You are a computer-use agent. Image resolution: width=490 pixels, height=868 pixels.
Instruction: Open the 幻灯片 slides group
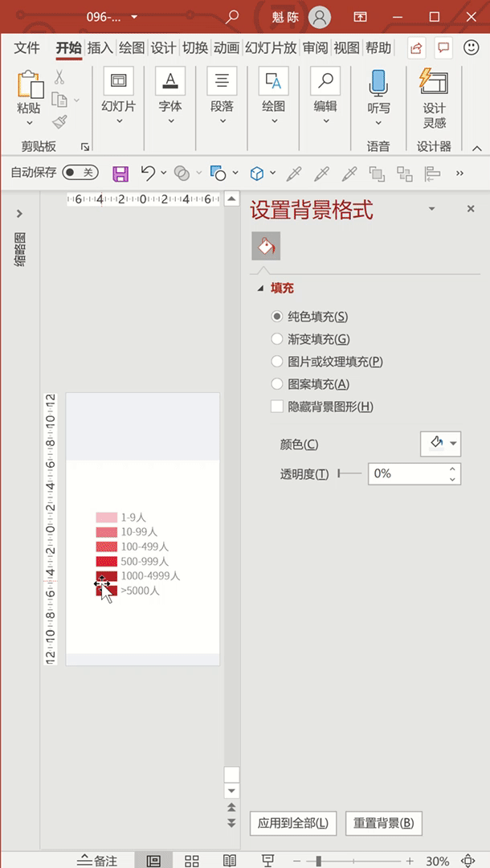pos(118,96)
